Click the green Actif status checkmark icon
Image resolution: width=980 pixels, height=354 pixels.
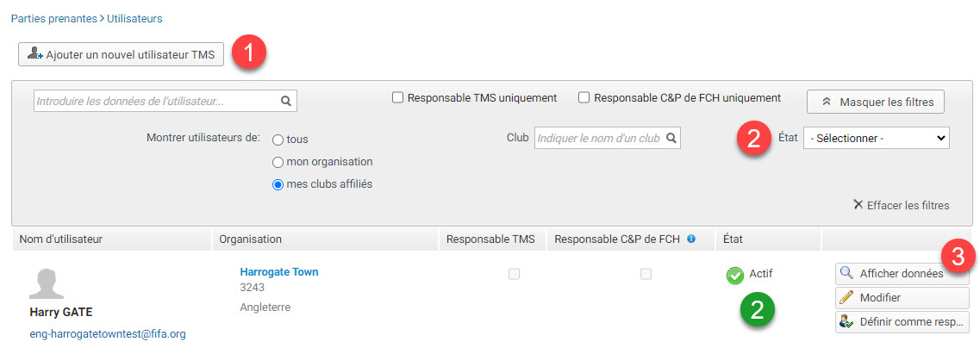coord(734,276)
